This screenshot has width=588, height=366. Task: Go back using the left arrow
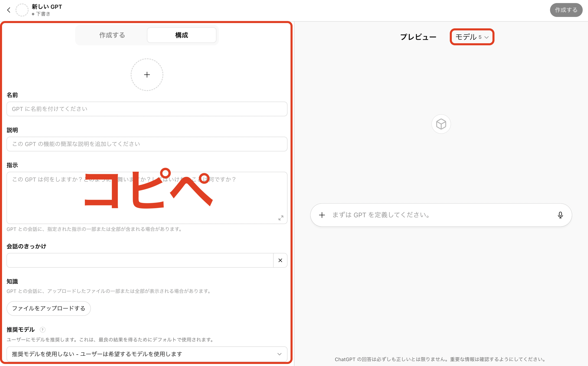tap(9, 10)
